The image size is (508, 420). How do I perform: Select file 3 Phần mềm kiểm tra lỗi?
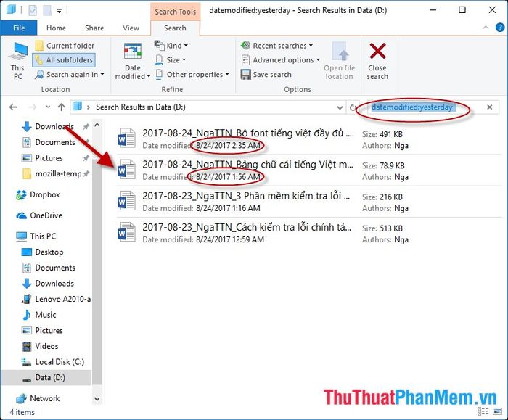point(308,202)
